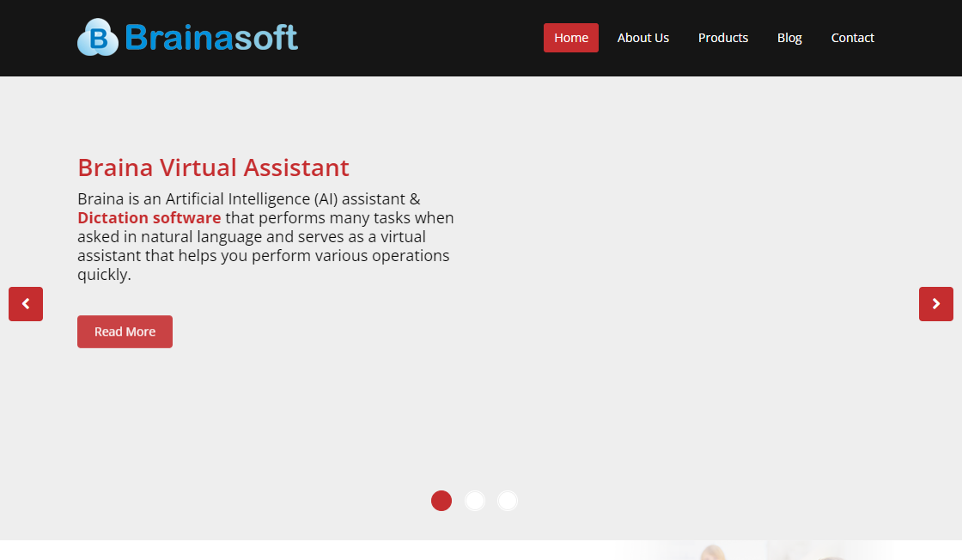Screen dimensions: 962x560
Task: Click the Brainasoft wordmark text
Action: [x=211, y=38]
